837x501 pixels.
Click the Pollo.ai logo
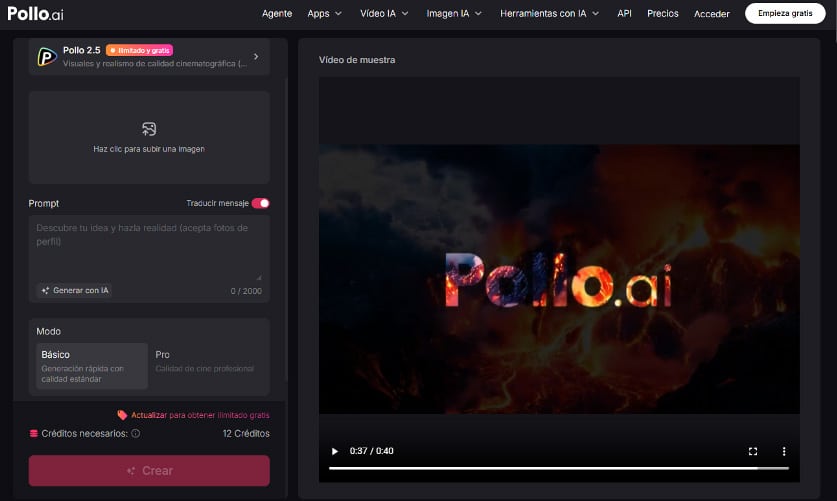click(35, 14)
